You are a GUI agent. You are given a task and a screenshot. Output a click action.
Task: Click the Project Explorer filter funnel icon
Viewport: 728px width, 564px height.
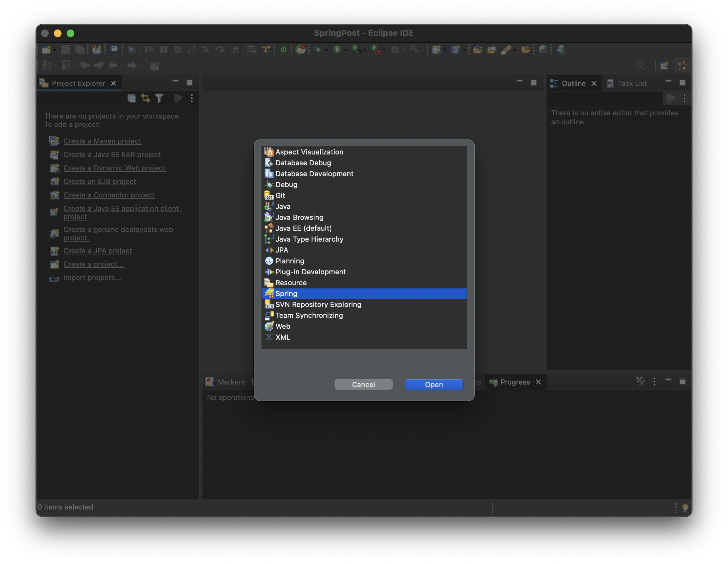(159, 98)
